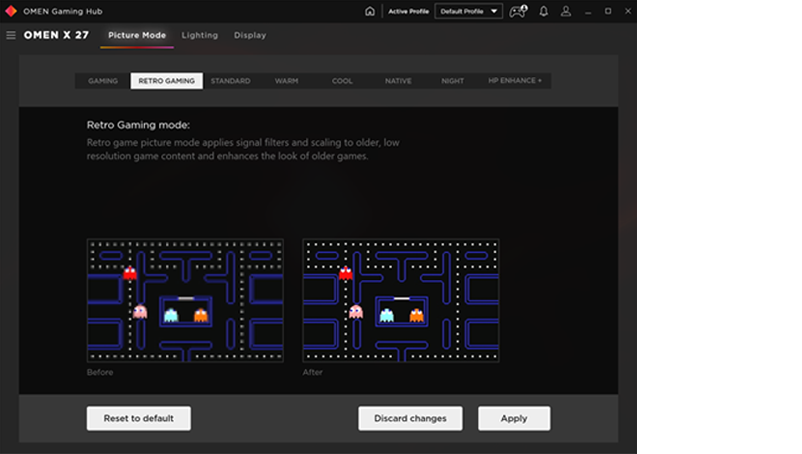The width and height of the screenshot is (802, 454).
Task: Select the HP ENHANCE + picture mode
Action: 515,81
